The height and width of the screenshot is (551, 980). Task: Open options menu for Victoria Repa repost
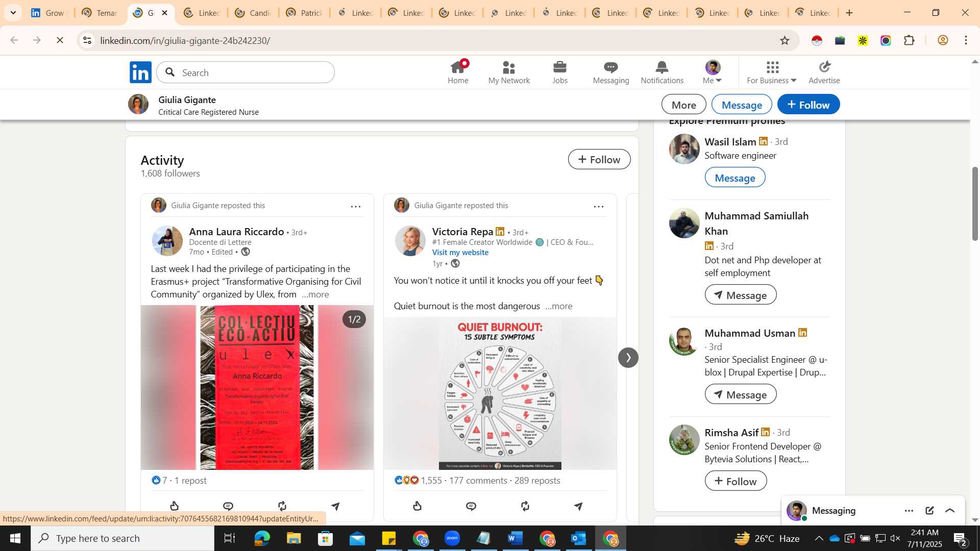[599, 206]
